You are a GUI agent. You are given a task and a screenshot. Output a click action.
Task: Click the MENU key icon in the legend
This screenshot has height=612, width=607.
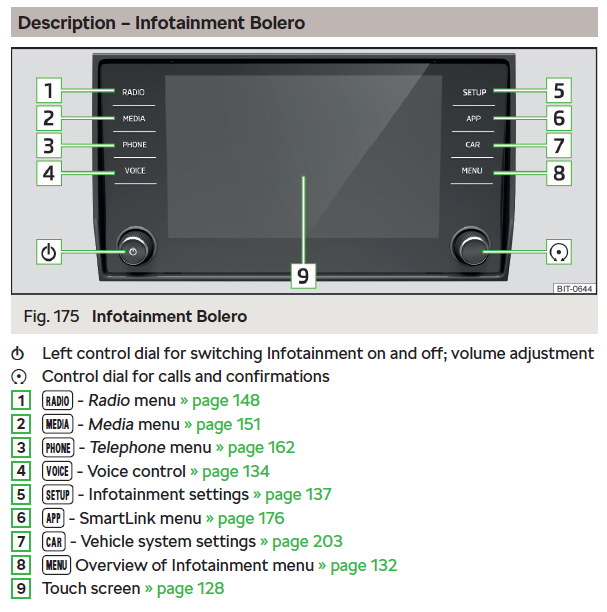pos(56,565)
